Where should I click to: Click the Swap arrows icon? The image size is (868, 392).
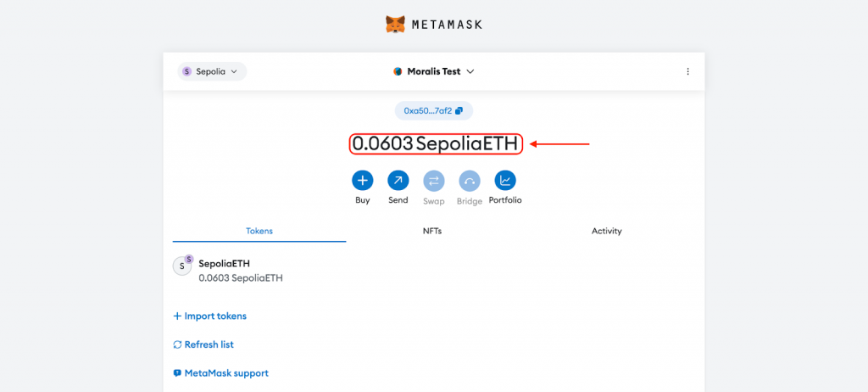pyautogui.click(x=434, y=181)
